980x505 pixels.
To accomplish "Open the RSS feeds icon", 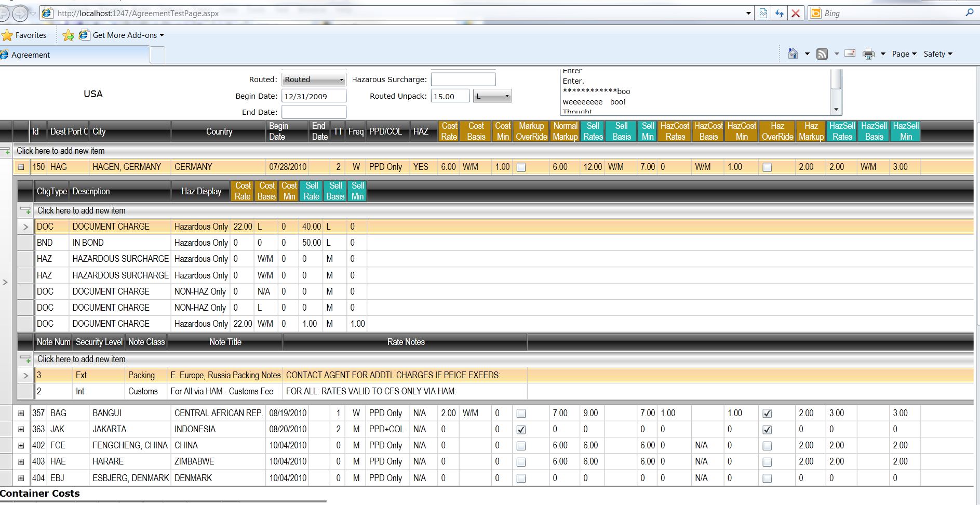I will coord(822,54).
